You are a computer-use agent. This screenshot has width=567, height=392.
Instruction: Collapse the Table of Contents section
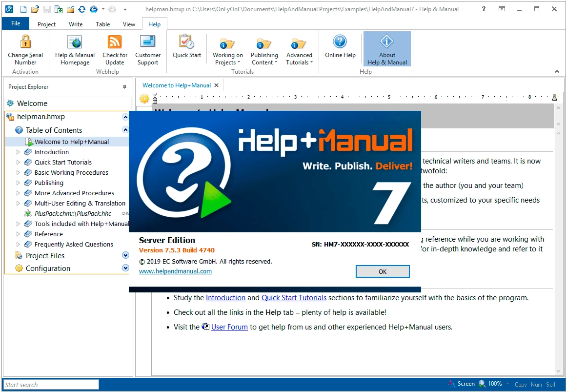click(x=125, y=130)
